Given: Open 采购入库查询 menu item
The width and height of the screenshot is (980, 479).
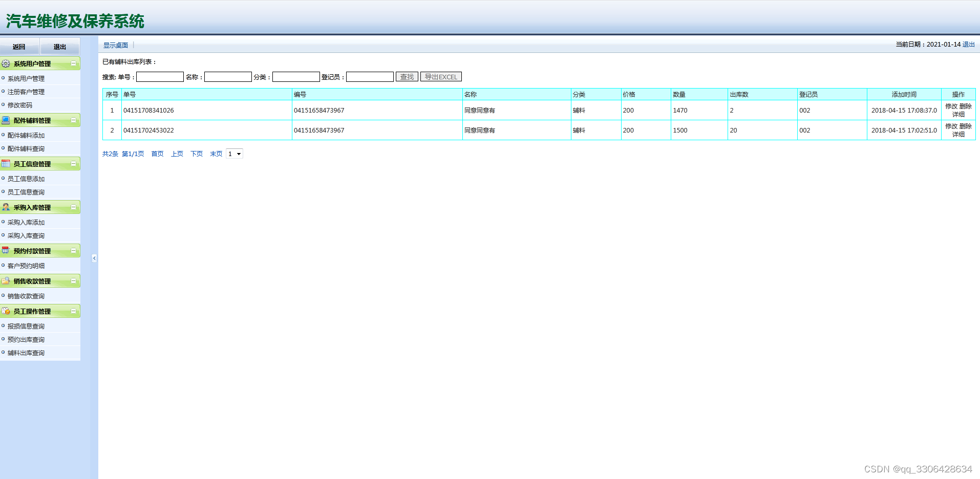Looking at the screenshot, I should click(26, 235).
